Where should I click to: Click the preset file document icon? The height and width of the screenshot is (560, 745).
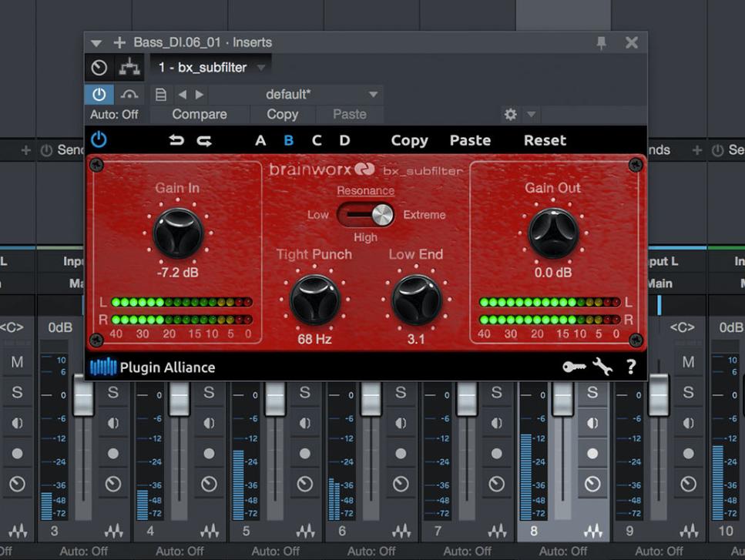click(159, 94)
